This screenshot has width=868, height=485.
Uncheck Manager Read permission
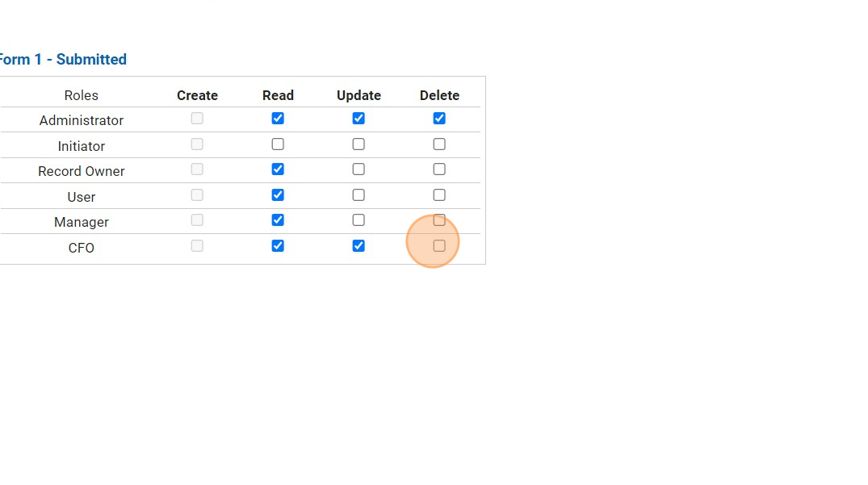278,220
